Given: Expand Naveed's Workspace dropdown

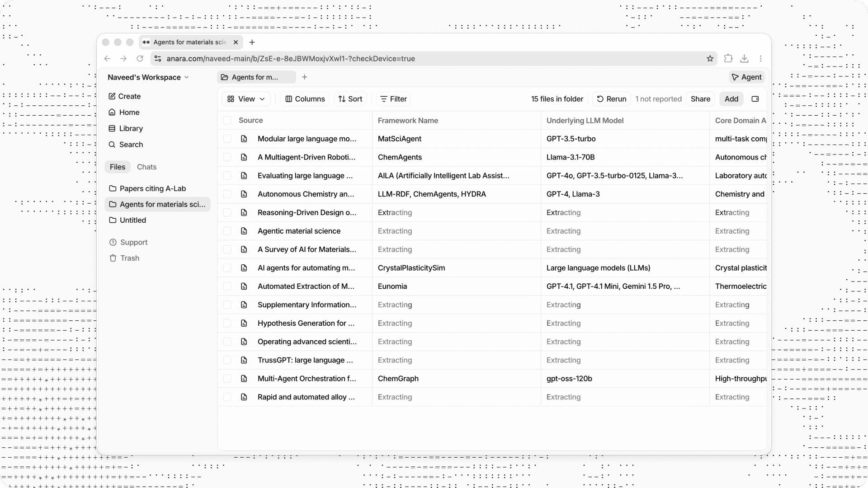Looking at the screenshot, I should (x=148, y=77).
